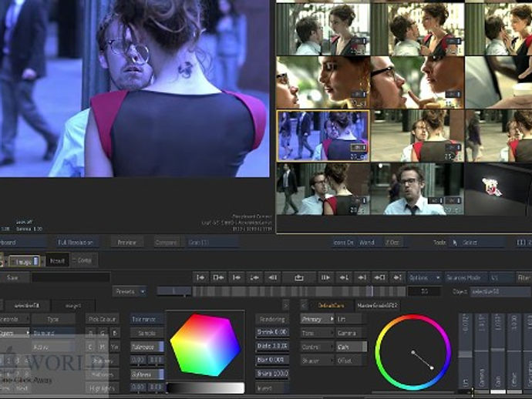532x399 pixels.
Task: Click the Compare button
Action: point(167,243)
